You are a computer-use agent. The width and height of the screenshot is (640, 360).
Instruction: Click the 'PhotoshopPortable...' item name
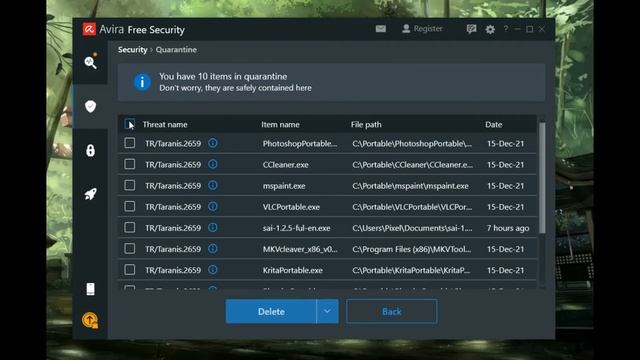[300, 144]
